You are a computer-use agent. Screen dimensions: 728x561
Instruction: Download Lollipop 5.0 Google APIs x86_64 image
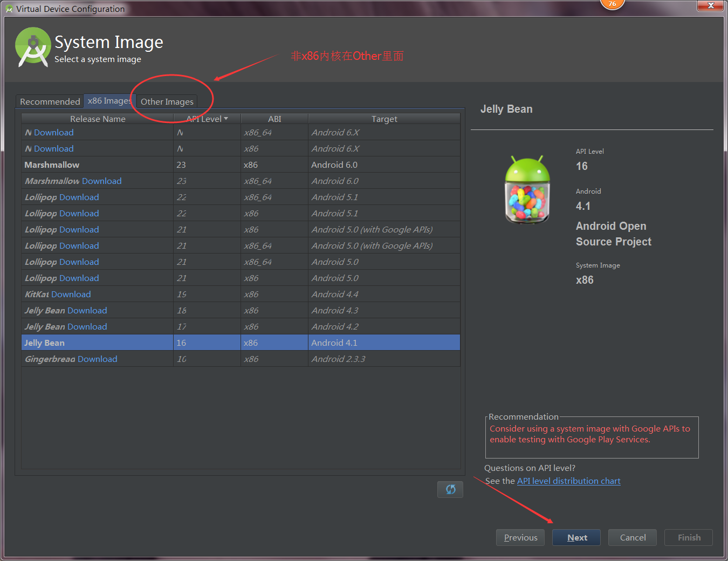click(79, 245)
